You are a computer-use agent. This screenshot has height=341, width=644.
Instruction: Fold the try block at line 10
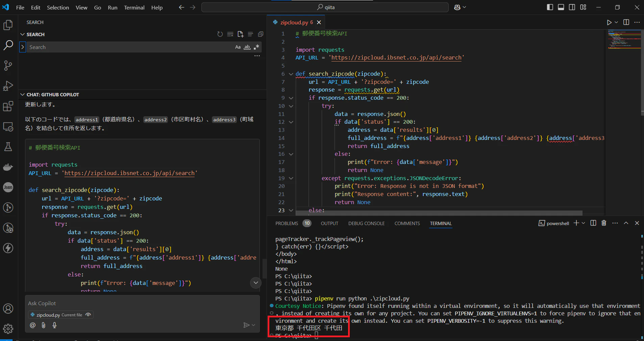291,106
